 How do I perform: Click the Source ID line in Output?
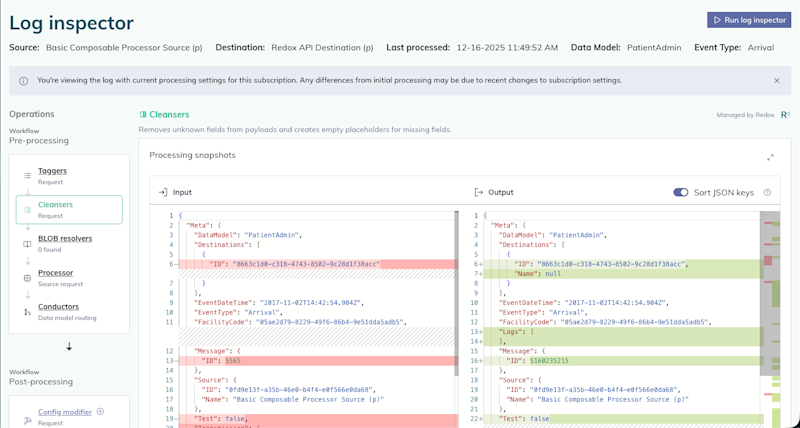tap(591, 390)
